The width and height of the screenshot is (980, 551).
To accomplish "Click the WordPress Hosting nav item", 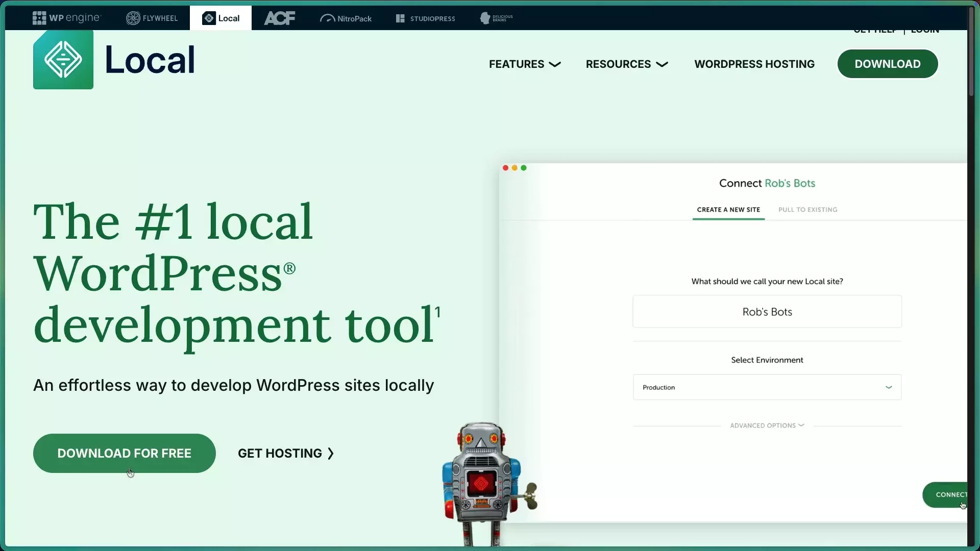I will [x=754, y=64].
